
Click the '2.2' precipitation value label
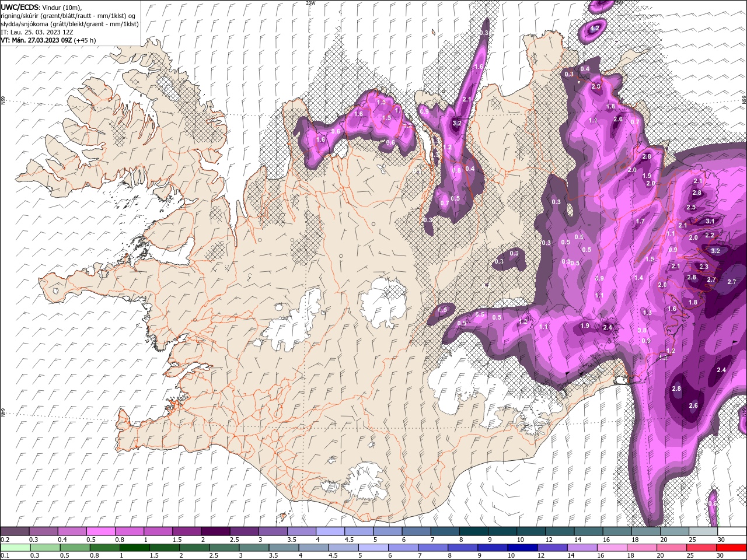710,235
